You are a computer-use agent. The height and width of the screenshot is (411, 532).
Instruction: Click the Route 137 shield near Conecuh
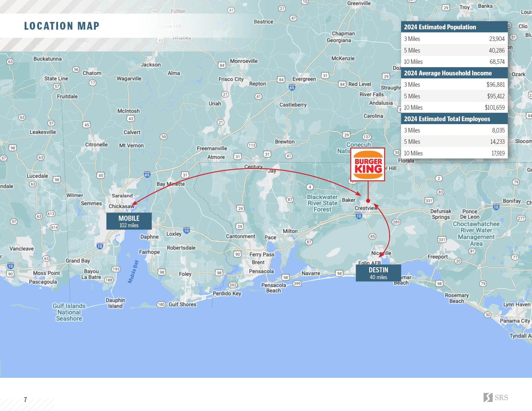[367, 137]
